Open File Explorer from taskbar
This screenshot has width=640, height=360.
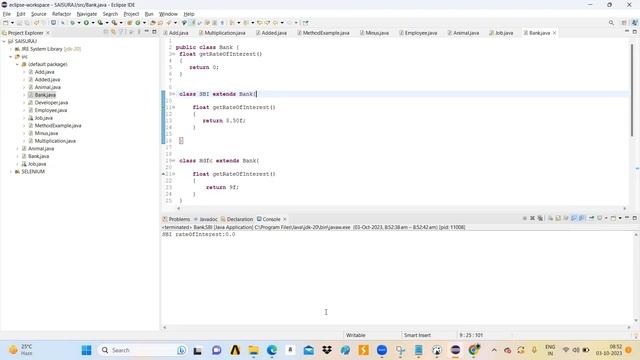(253, 350)
